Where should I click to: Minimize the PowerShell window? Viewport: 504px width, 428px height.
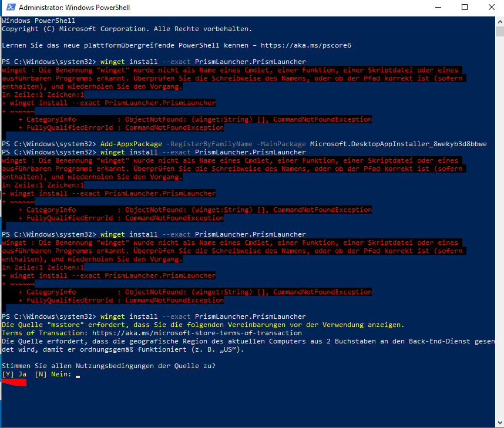tap(437, 8)
